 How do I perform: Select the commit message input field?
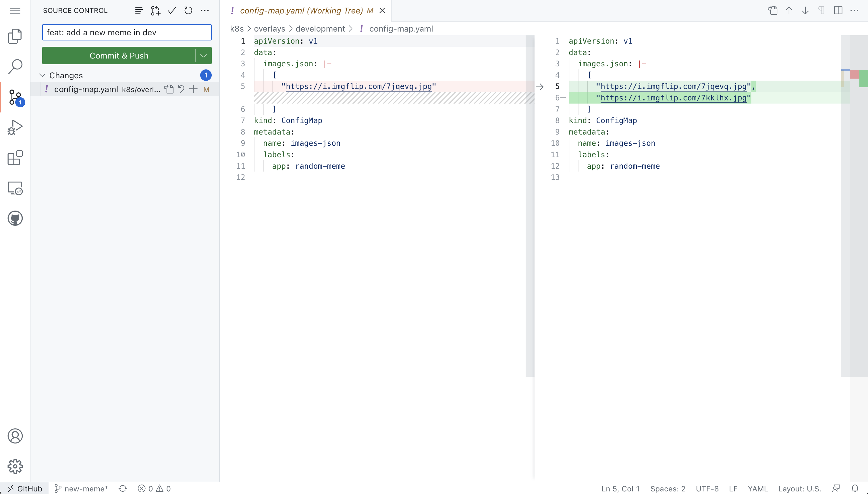point(126,32)
